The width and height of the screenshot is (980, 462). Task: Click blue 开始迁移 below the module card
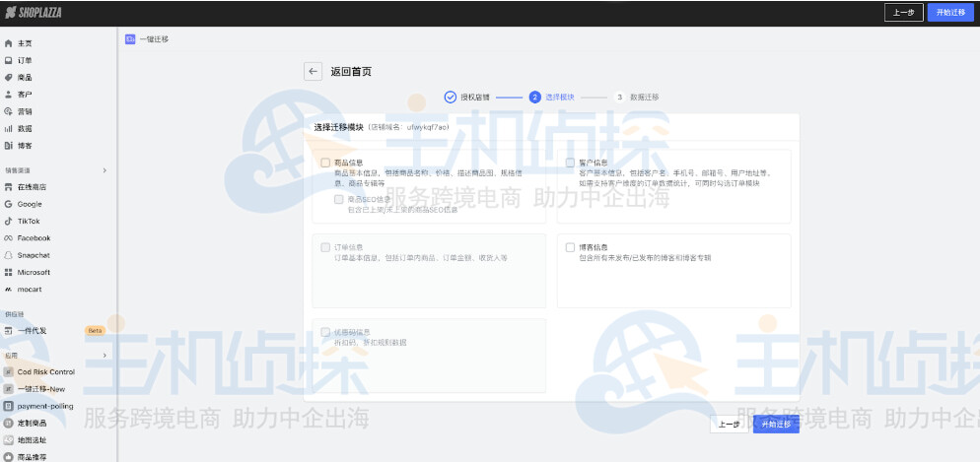coord(776,425)
